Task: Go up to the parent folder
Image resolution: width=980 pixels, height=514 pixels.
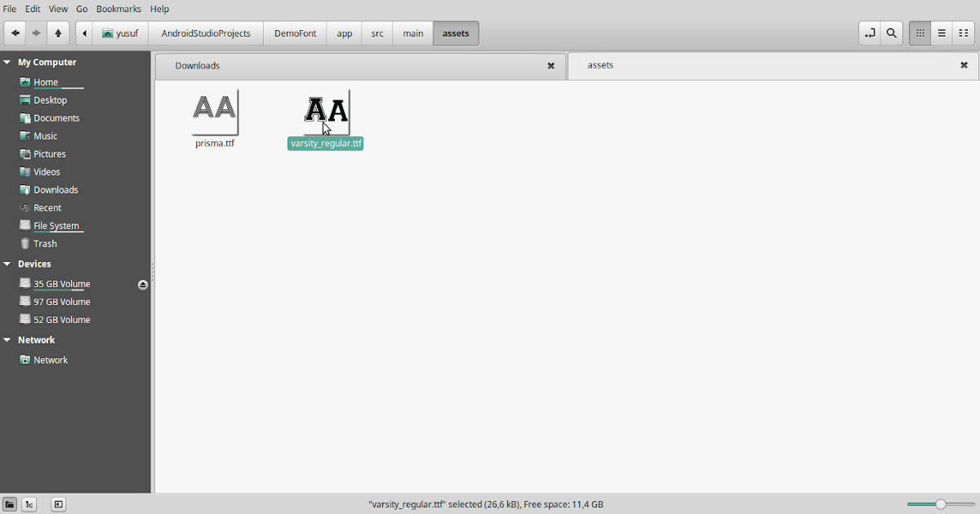Action: (58, 33)
